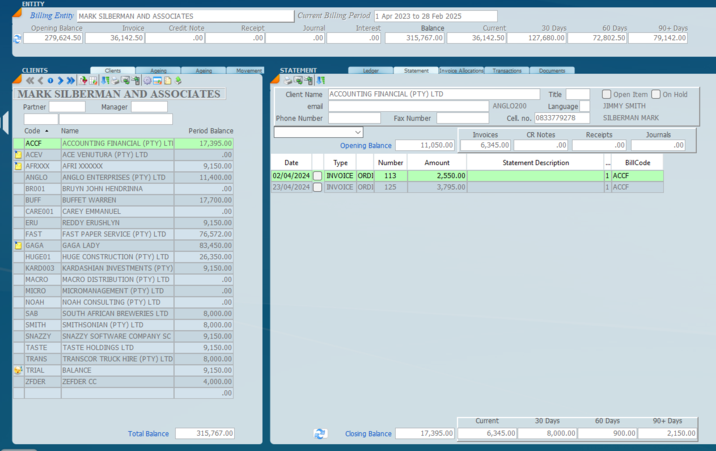Switch to the Ledger tab
Screen dimensions: 716x451
(x=370, y=71)
